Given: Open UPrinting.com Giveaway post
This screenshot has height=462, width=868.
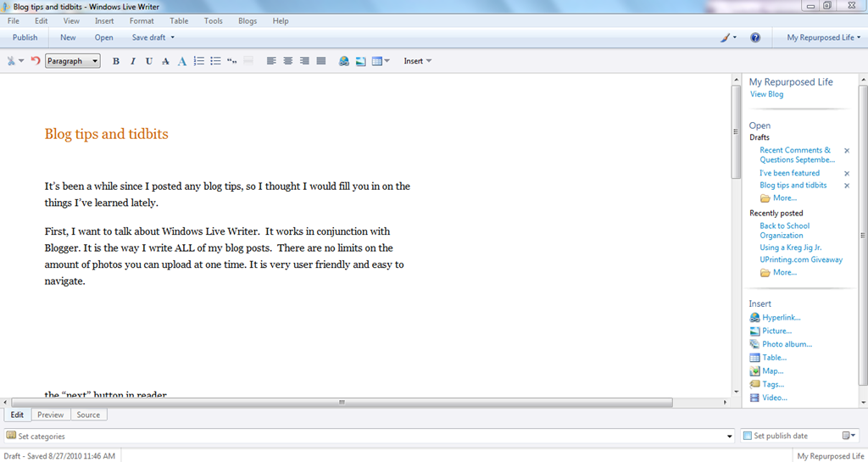Looking at the screenshot, I should [x=801, y=259].
